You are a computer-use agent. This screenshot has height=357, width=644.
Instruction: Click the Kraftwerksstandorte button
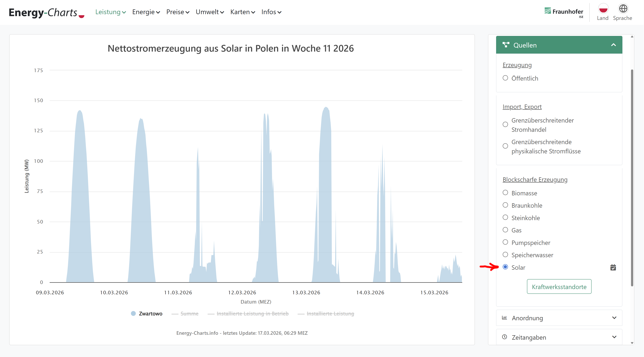[x=559, y=287]
